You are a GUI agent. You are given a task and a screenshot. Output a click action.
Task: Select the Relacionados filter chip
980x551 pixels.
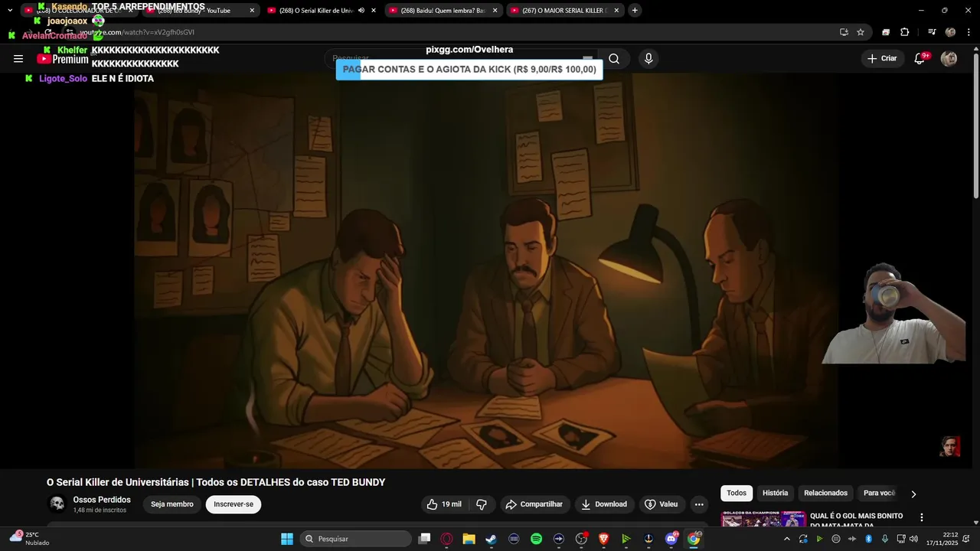pyautogui.click(x=825, y=493)
